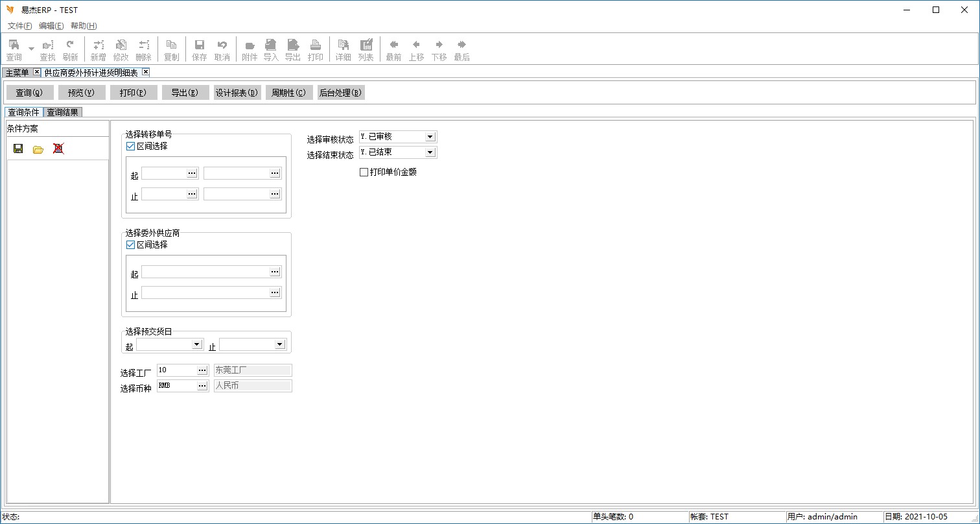Click the save condition scheme floppy icon
The width and height of the screenshot is (980, 524).
[x=18, y=149]
